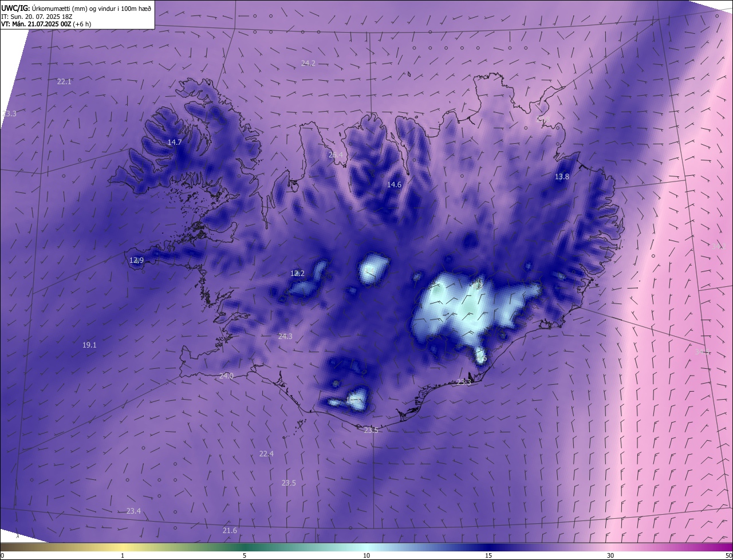This screenshot has width=733, height=560.
Task: Select the colorbar tick label "15"
Action: [x=488, y=555]
